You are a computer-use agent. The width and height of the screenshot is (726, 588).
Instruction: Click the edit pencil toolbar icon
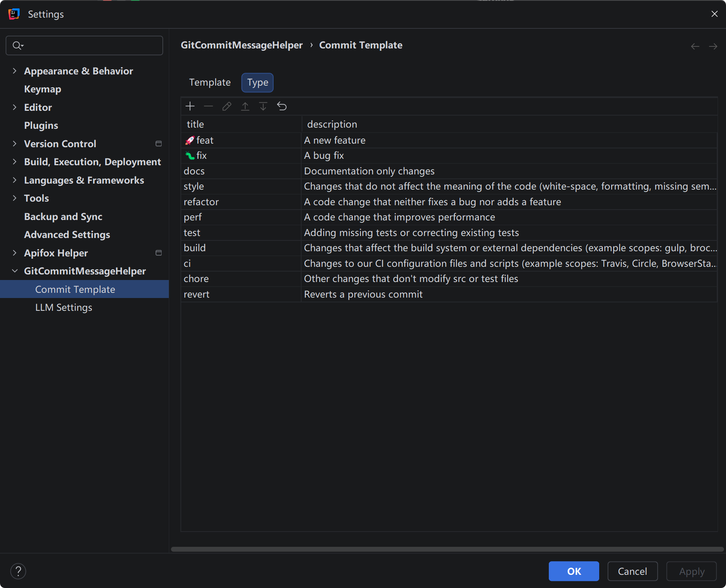[227, 106]
